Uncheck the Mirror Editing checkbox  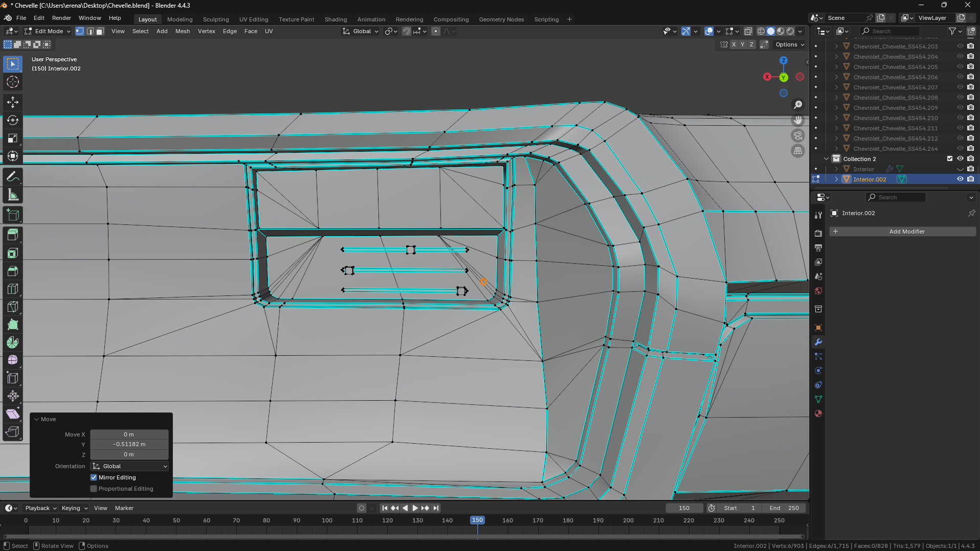94,477
